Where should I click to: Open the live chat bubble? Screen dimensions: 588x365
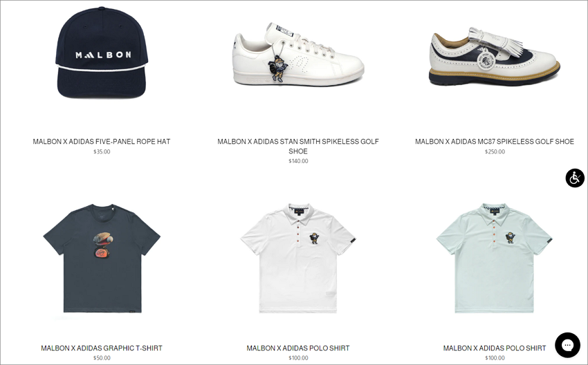click(568, 345)
